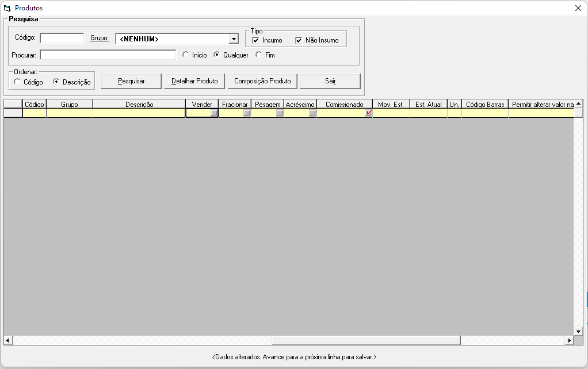Click the Pesagem column header
Viewport: 588px width, 369px height.
pos(268,104)
